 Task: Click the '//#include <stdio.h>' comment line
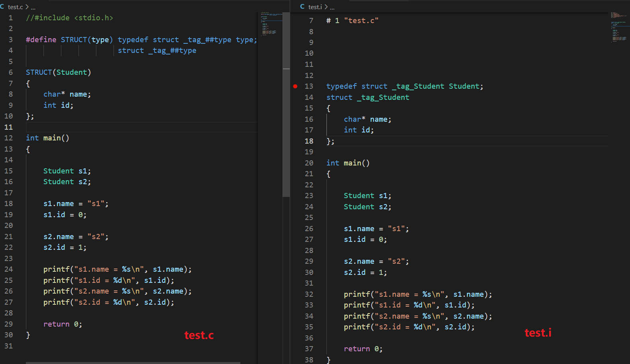pos(70,18)
